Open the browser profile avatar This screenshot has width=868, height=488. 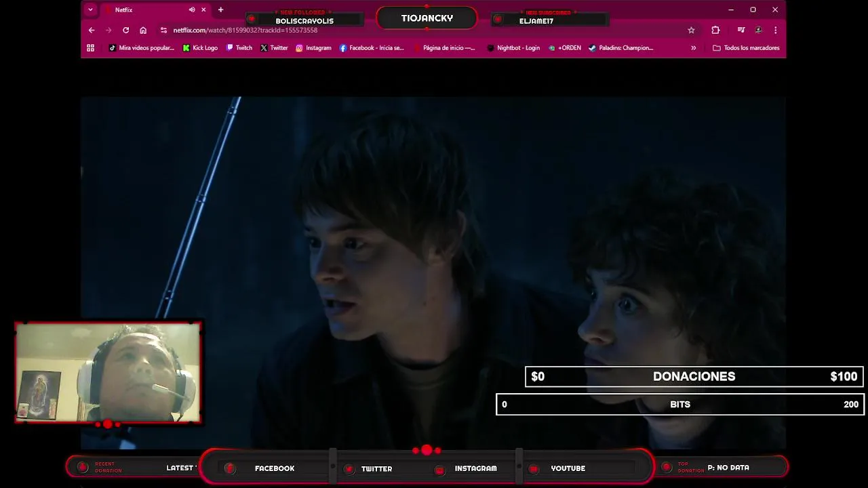pos(758,30)
